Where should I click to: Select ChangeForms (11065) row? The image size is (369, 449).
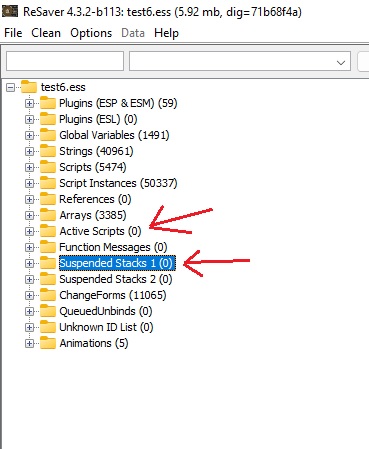click(113, 295)
